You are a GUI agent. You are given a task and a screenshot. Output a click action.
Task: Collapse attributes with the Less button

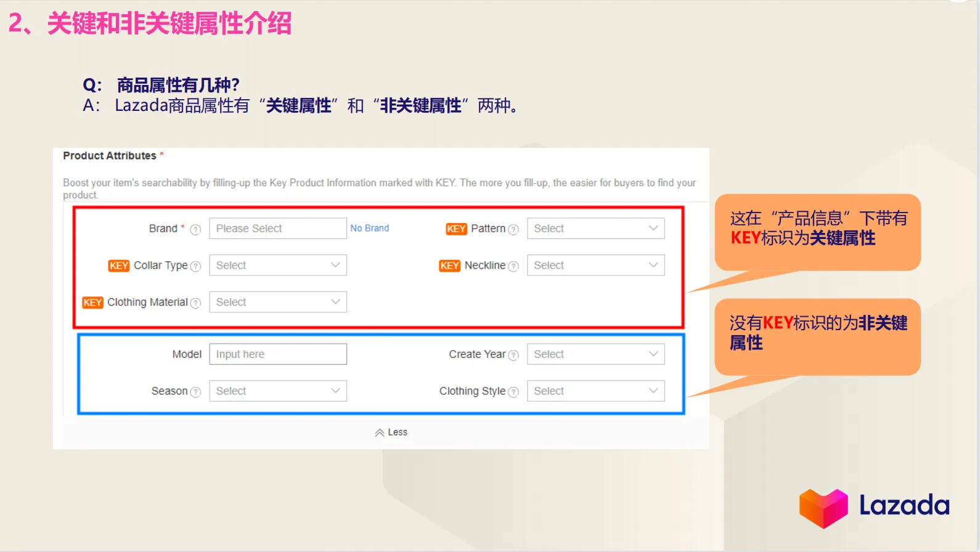pos(391,432)
